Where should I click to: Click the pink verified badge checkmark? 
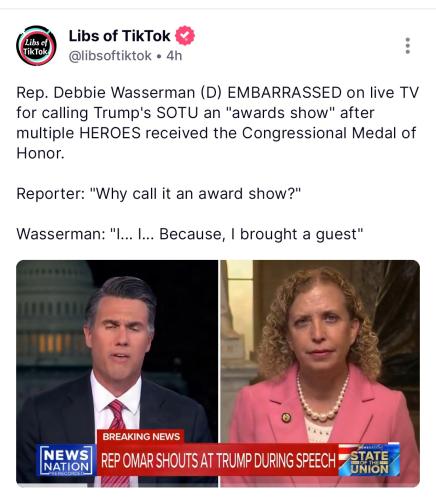(185, 36)
